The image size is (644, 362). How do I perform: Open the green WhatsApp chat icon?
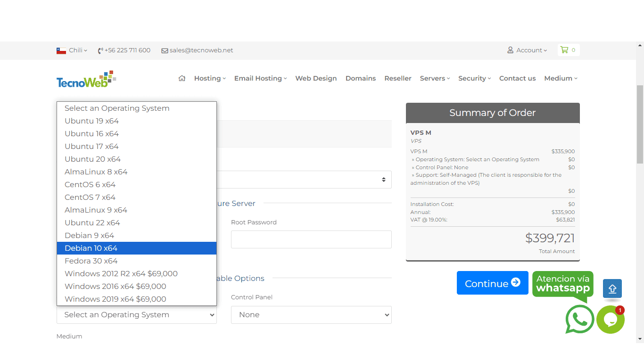[x=579, y=319]
